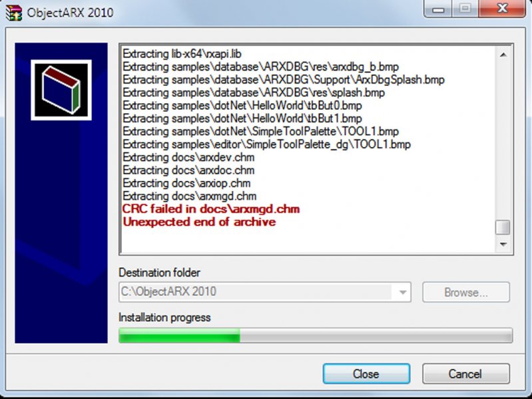Screen dimensions: 532x399
Task: Click the 'Unexpected end of archive' message
Action: [x=199, y=221]
